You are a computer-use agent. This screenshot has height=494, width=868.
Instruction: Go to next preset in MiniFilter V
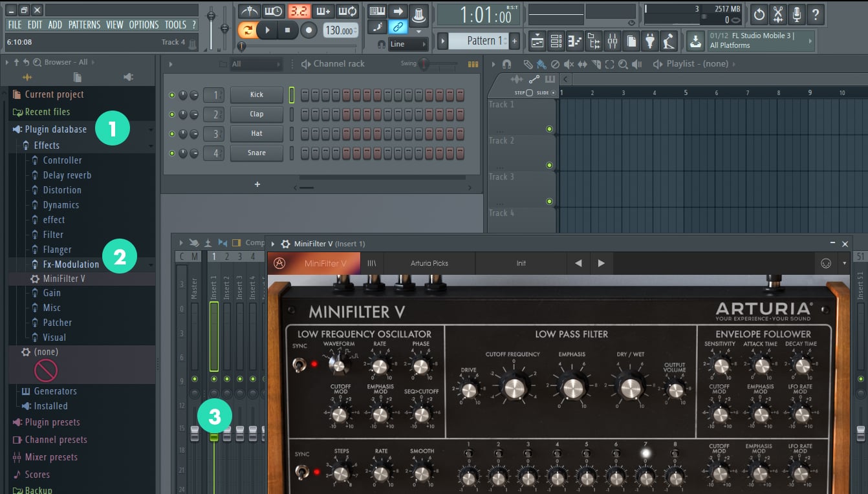pos(602,264)
